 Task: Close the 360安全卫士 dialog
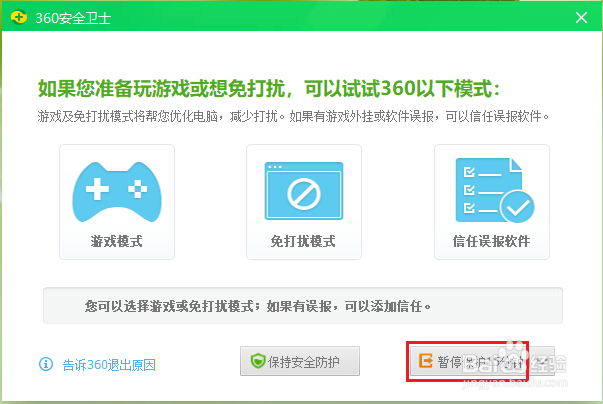[x=581, y=17]
